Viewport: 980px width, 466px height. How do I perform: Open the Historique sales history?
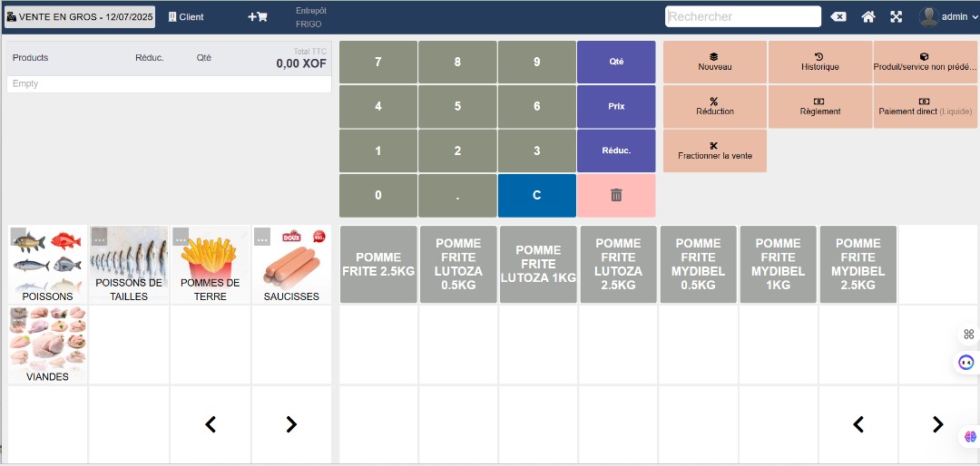click(x=819, y=62)
